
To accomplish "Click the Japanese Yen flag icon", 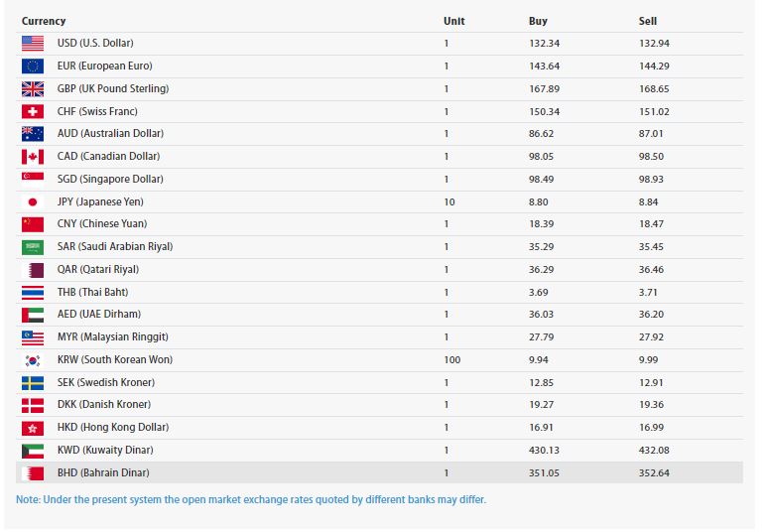I will pyautogui.click(x=33, y=201).
